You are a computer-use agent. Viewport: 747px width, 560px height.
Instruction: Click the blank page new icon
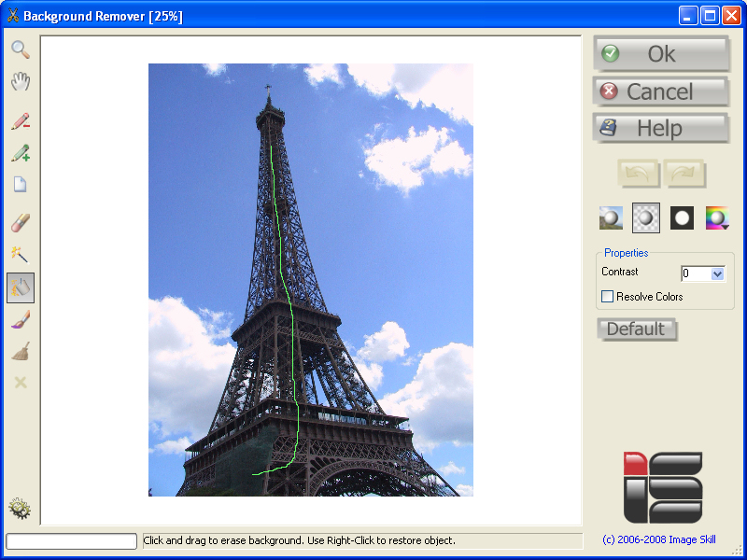tap(21, 184)
